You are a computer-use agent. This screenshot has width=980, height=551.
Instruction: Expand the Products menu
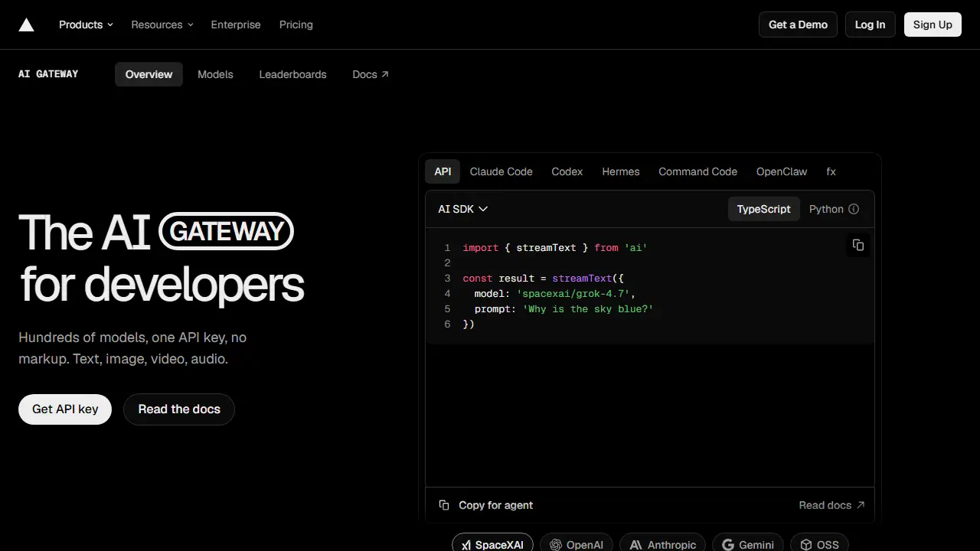coord(86,24)
